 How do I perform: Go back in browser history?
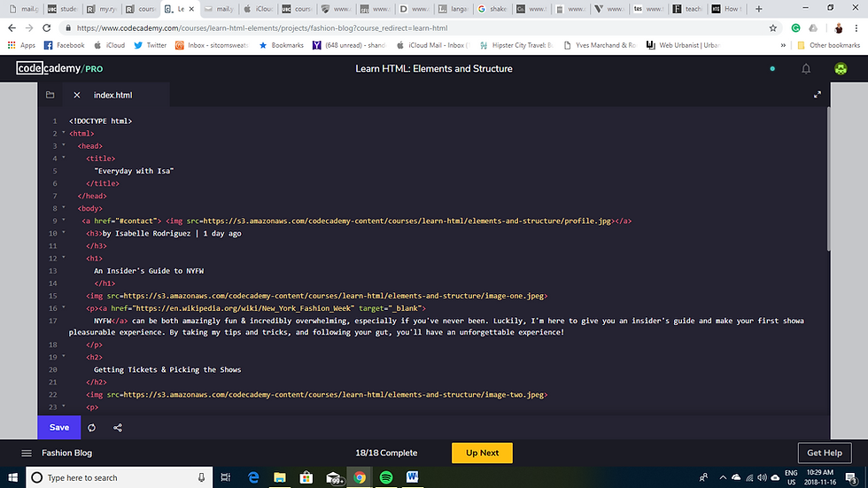12,27
